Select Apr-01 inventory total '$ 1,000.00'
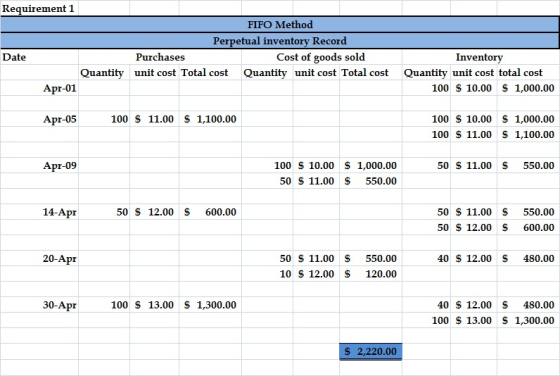 click(528, 88)
